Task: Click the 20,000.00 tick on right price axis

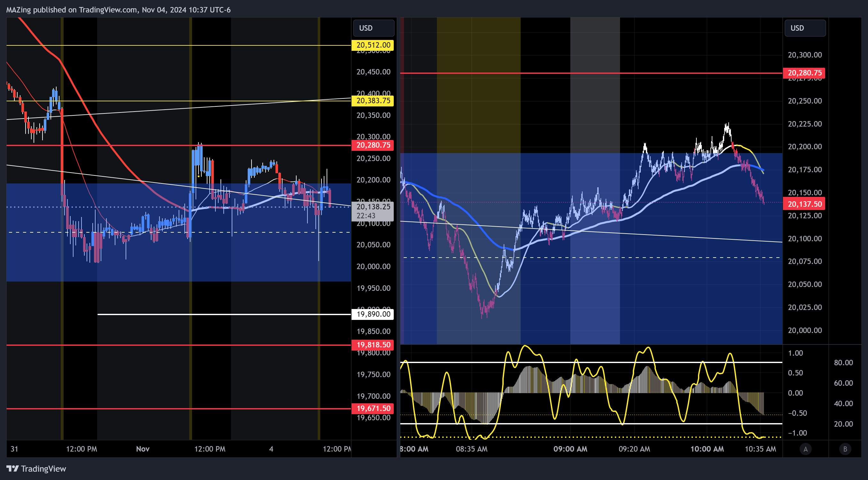Action: 805,330
